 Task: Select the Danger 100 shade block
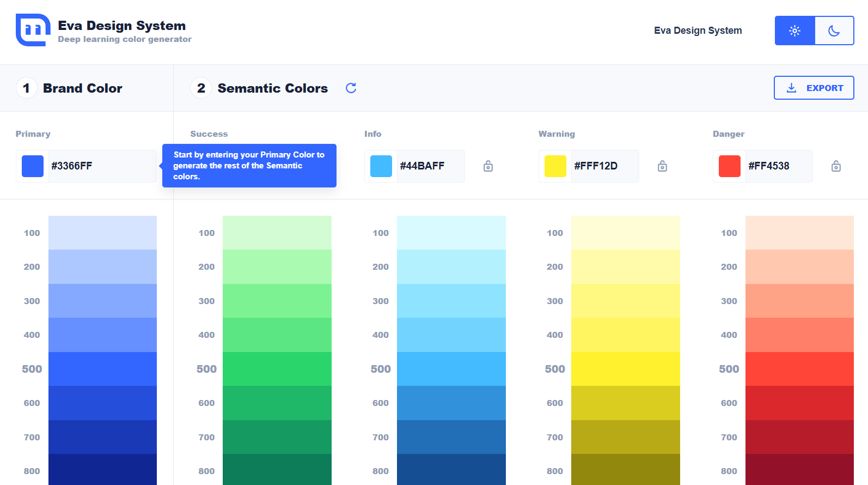pos(799,233)
